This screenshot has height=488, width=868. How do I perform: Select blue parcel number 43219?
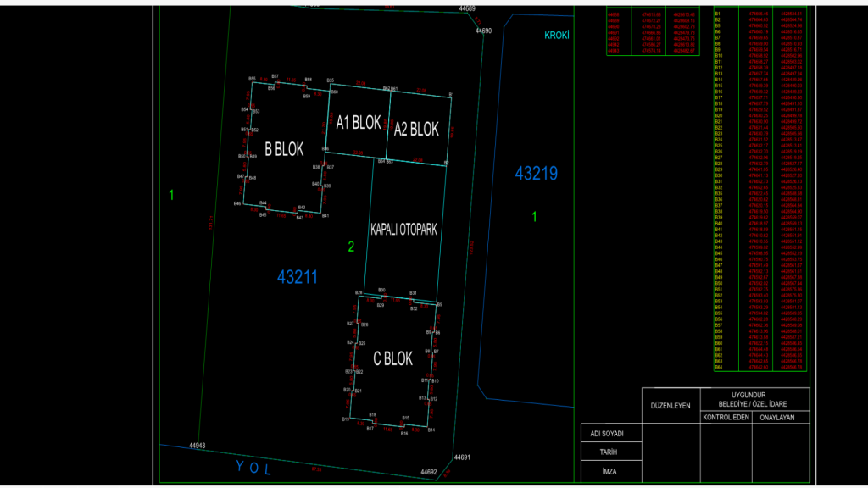coord(537,174)
